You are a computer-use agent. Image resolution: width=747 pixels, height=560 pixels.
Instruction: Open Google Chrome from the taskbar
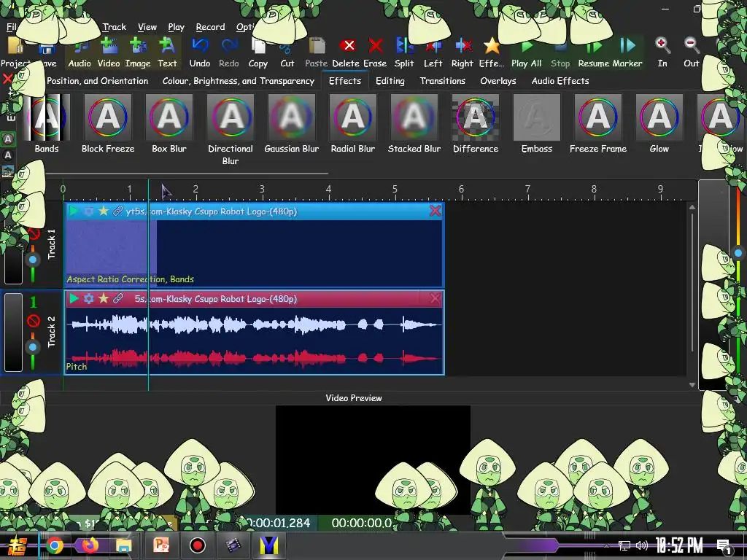pos(55,545)
